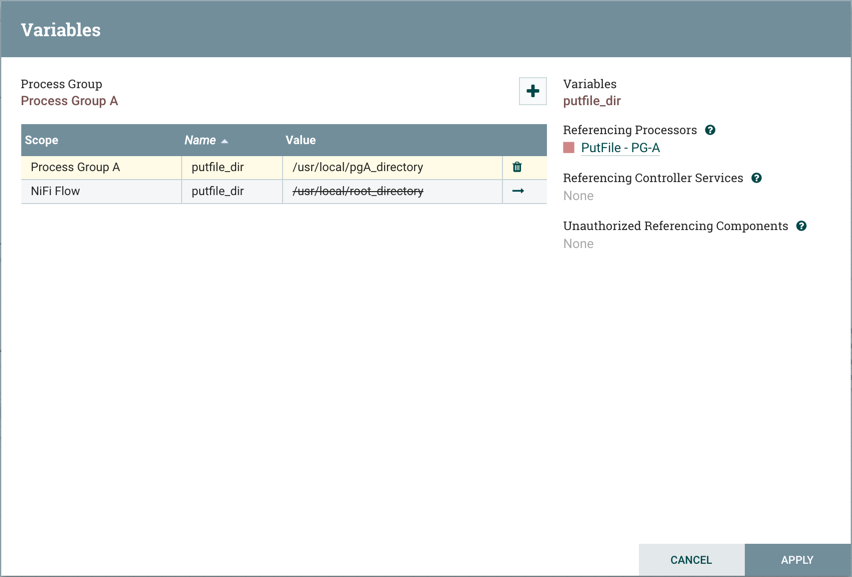
Task: Sort by the Name column header
Action: click(200, 140)
